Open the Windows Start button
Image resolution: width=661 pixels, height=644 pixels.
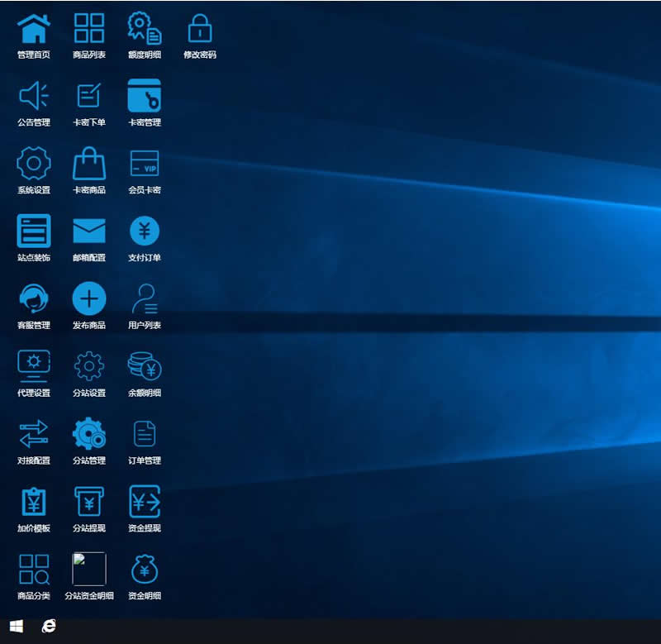click(x=16, y=626)
